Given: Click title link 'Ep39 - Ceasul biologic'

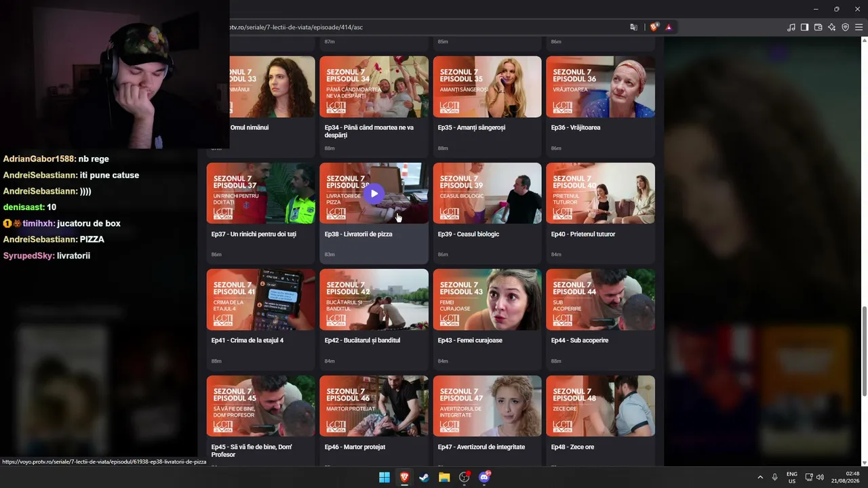Looking at the screenshot, I should tap(468, 234).
